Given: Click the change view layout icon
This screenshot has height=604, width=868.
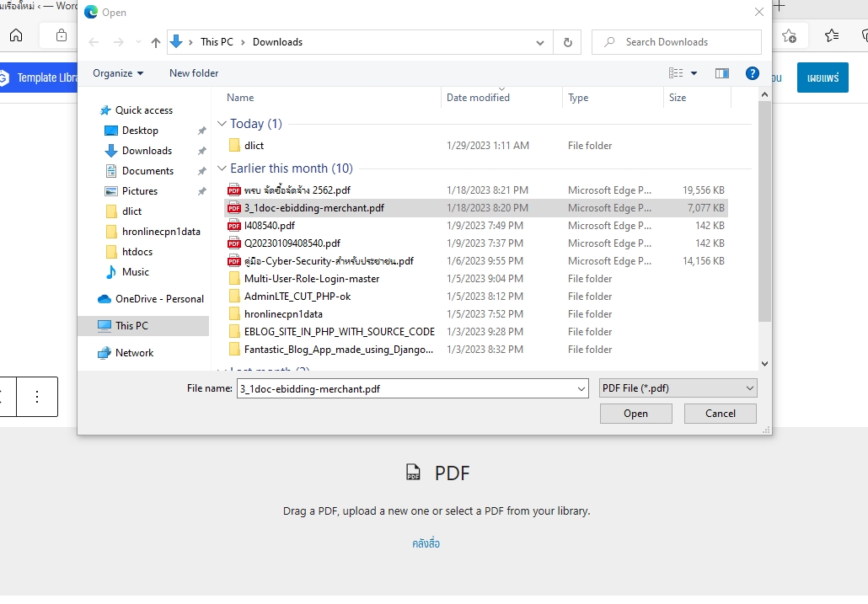Looking at the screenshot, I should [x=676, y=73].
